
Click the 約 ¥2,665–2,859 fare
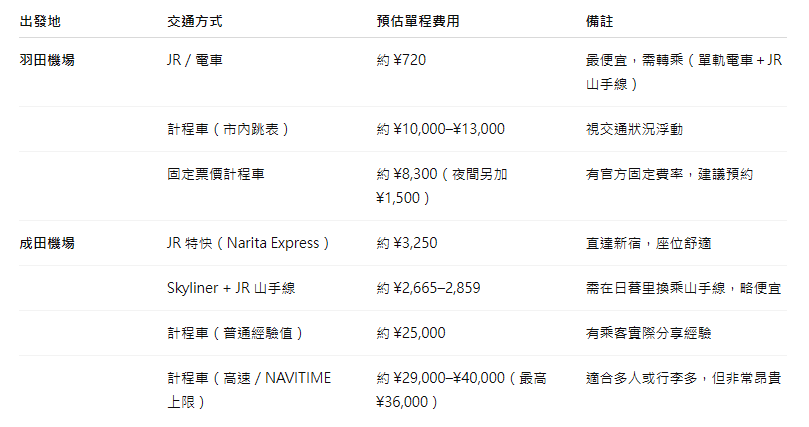coord(429,288)
